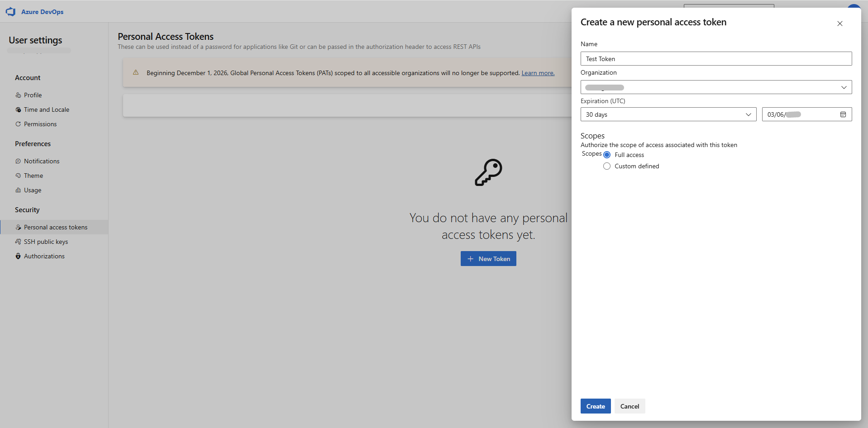The image size is (868, 428).
Task: Click the Permissions refresh icon
Action: 18,124
